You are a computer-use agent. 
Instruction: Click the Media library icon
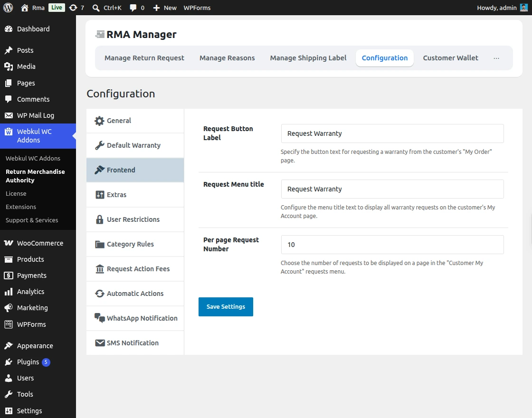pos(9,66)
